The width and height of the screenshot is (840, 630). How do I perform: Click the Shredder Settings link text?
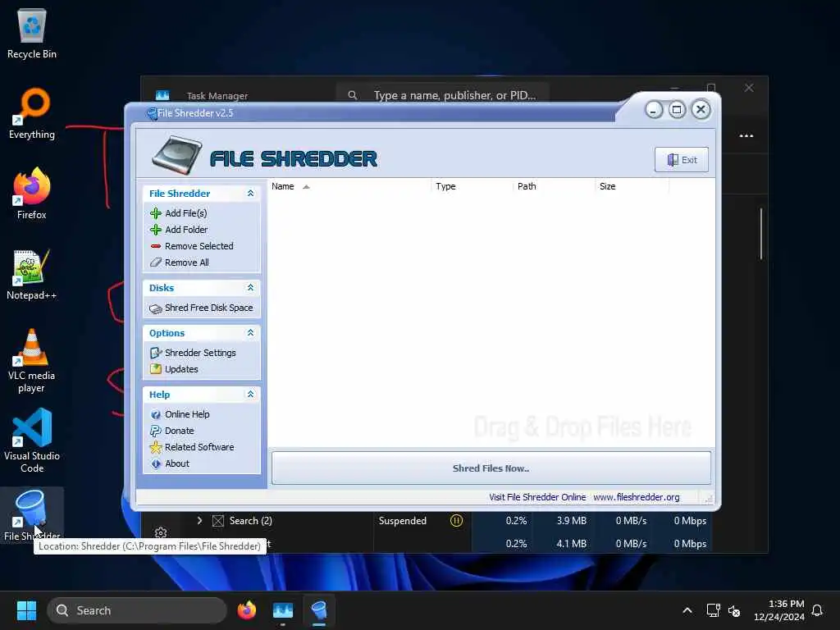click(200, 353)
